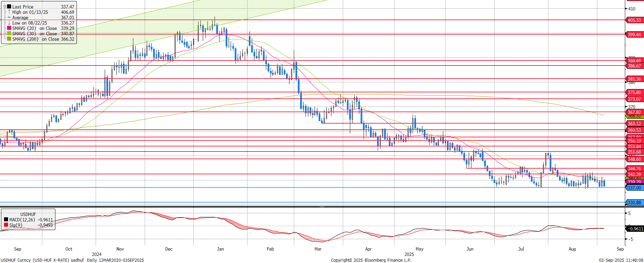Viewport: 644px width, 263px height.
Task: Click the timestamp '03-Sep-2025 11:48:08'
Action: click(621, 260)
